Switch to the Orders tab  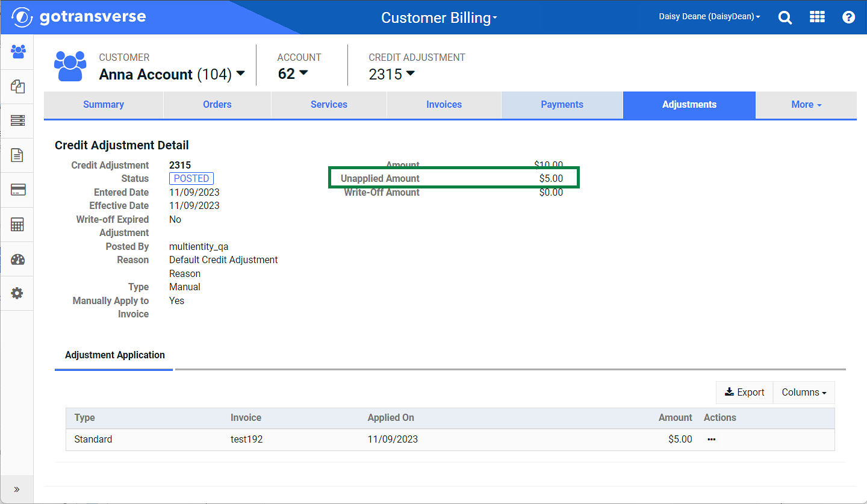217,105
